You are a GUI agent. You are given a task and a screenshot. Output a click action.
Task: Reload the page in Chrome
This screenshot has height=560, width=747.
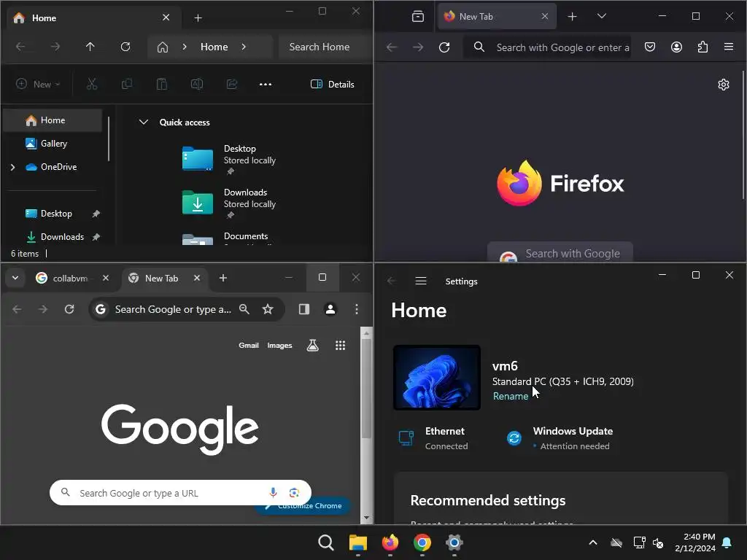pyautogui.click(x=69, y=309)
